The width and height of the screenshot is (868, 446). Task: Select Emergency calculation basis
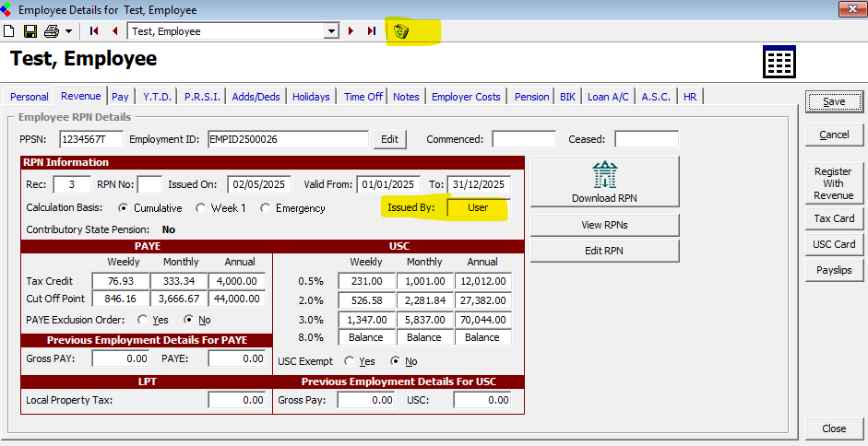pos(266,208)
